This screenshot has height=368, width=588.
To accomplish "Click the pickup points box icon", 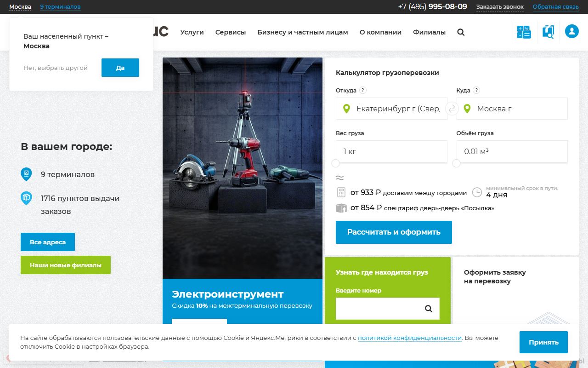I will [26, 198].
